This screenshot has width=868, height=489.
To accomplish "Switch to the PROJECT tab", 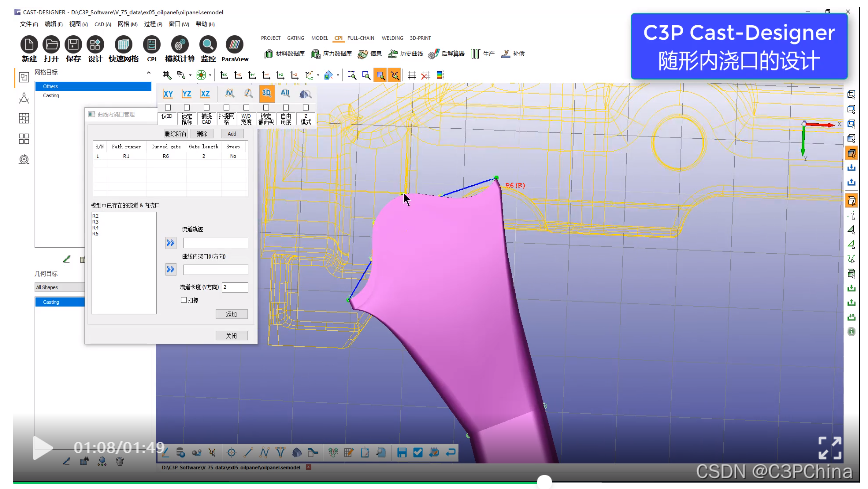I will pyautogui.click(x=271, y=38).
